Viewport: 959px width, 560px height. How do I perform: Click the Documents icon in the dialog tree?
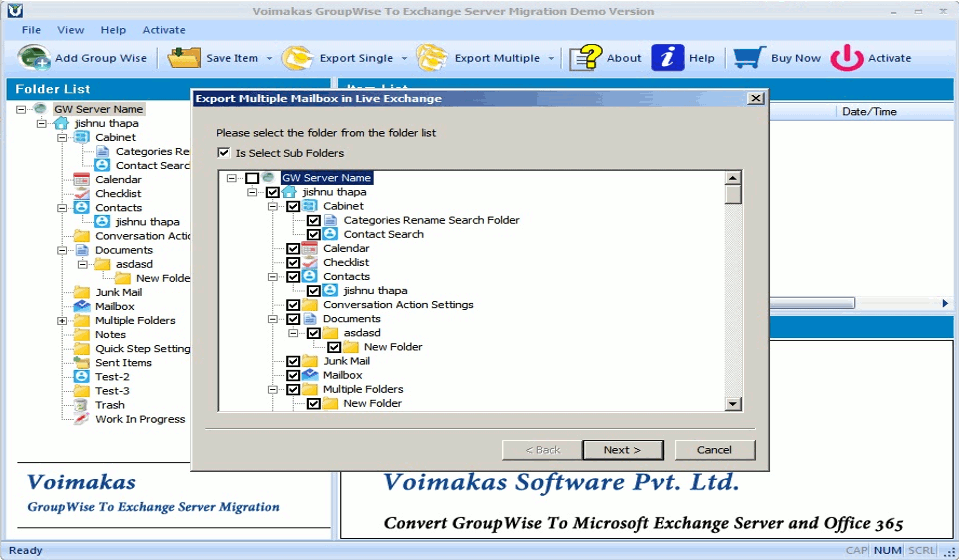pyautogui.click(x=310, y=319)
